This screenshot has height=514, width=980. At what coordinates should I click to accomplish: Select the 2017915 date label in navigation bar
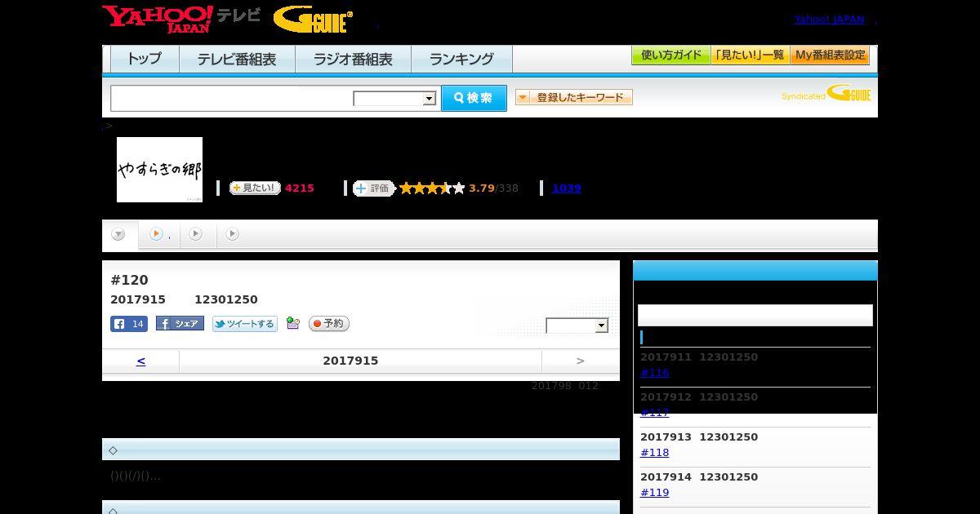click(350, 361)
